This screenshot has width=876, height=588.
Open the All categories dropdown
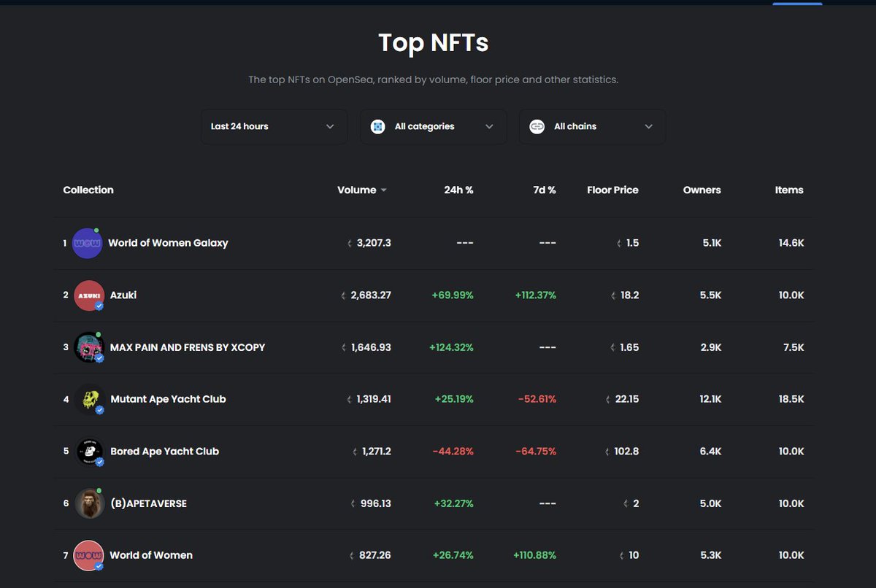point(433,126)
